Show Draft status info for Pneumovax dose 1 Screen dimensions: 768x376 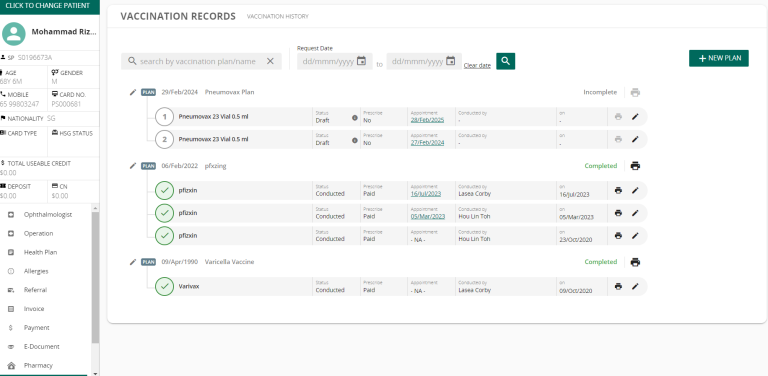(355, 118)
